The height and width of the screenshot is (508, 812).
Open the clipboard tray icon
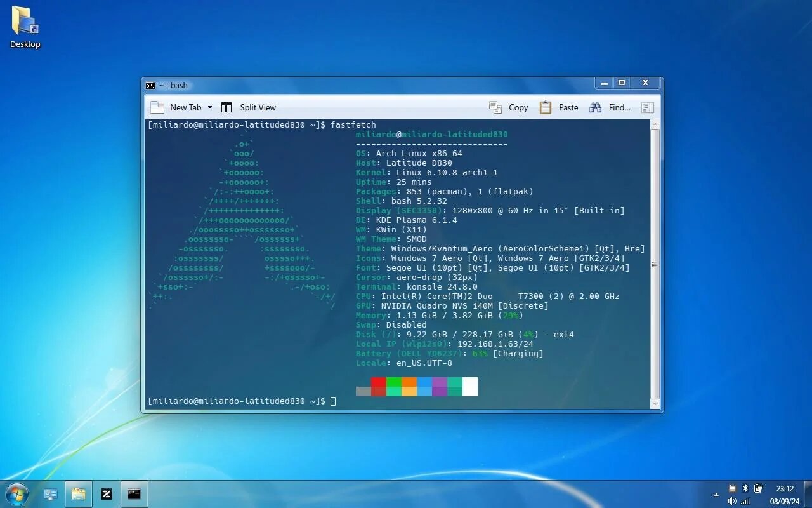coord(732,488)
